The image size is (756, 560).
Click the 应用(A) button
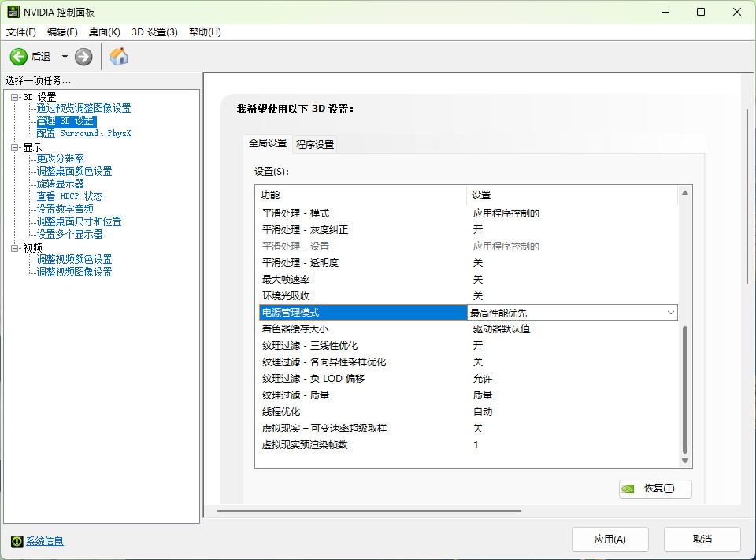pyautogui.click(x=610, y=540)
